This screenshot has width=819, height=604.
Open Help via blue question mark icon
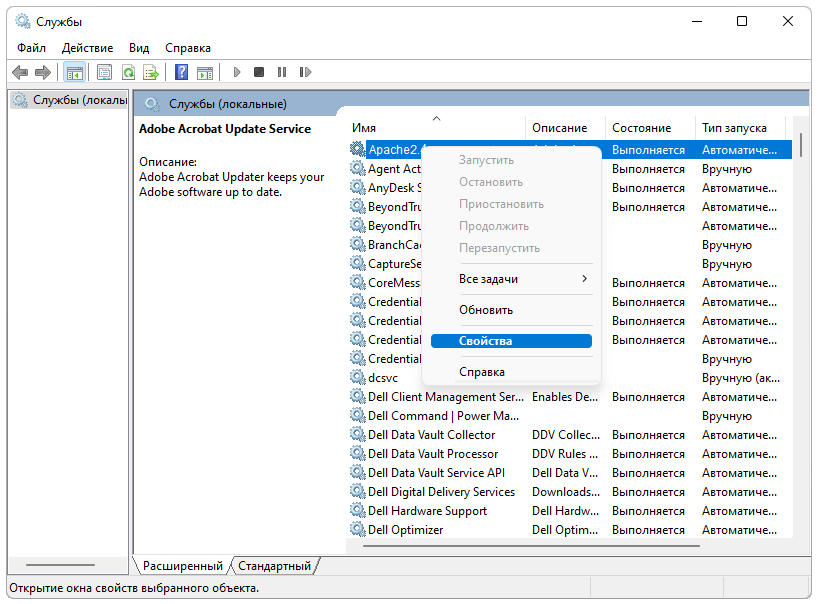(x=181, y=72)
